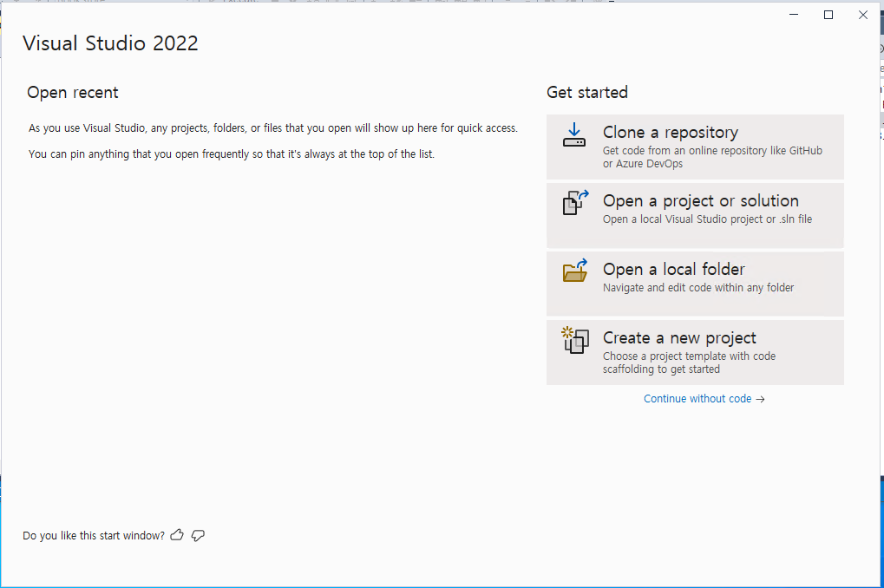This screenshot has width=884, height=588.
Task: Give a thumbs up for the start window
Action: (177, 535)
